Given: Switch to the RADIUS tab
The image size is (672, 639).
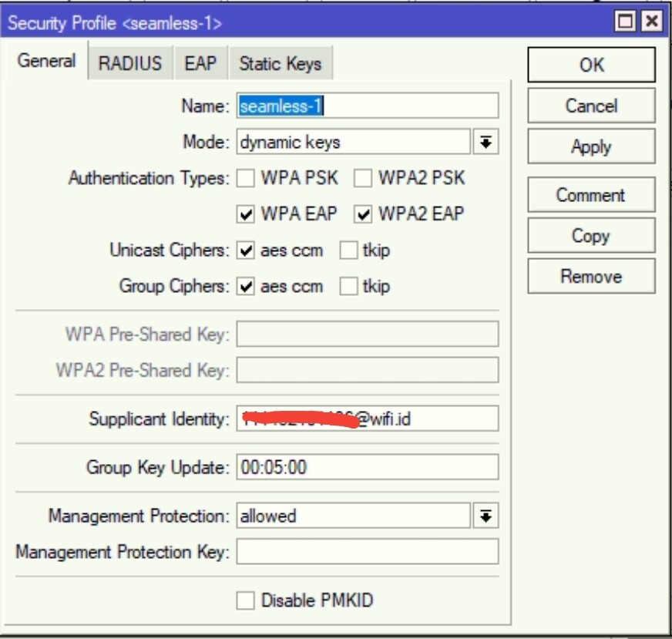Looking at the screenshot, I should [x=130, y=64].
